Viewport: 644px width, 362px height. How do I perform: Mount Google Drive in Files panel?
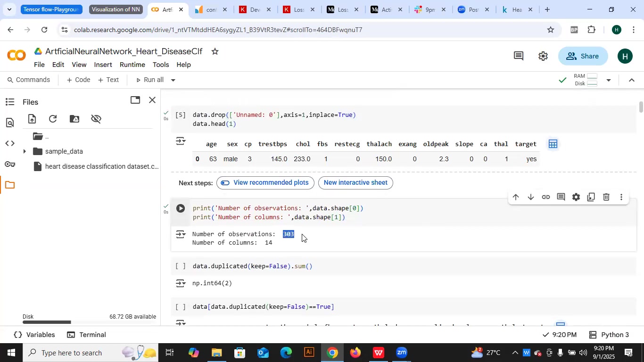(74, 119)
